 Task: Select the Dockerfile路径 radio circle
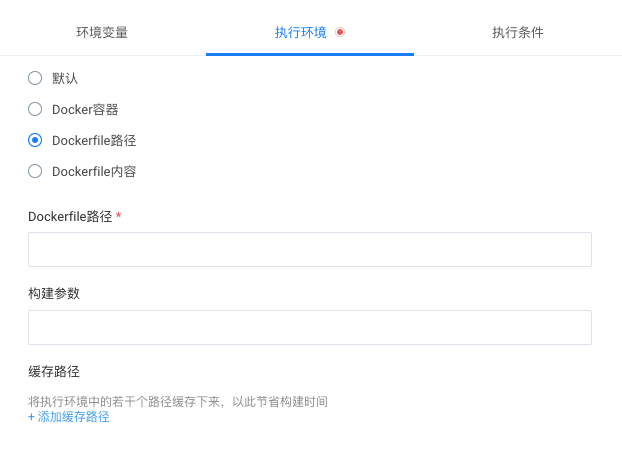(x=35, y=140)
